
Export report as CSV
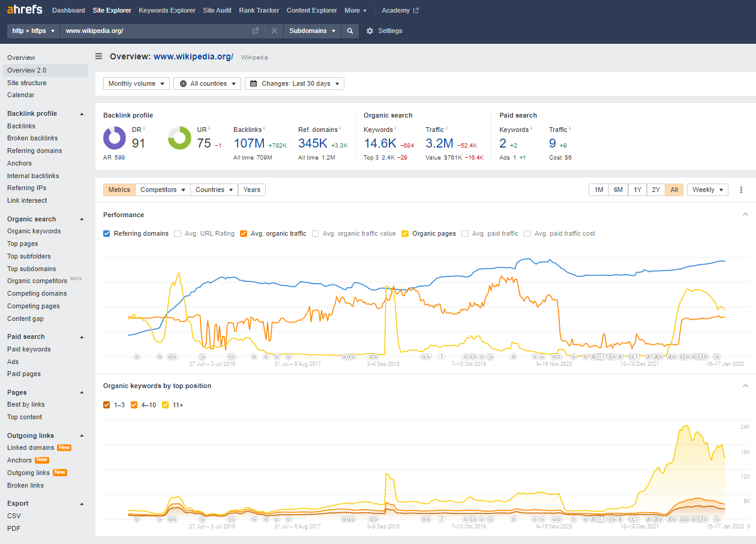pos(14,516)
